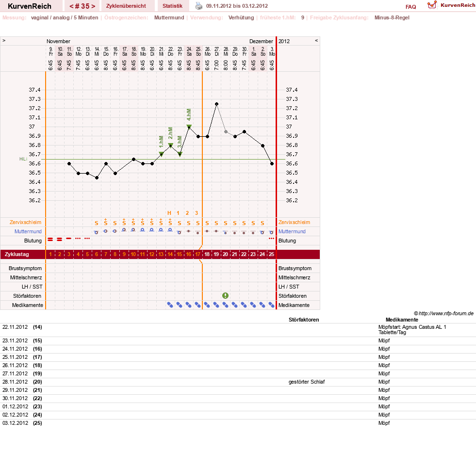Click the date range 09.11.2012 bis 03.12.2012
This screenshot has width=476, height=452.
tap(237, 6)
